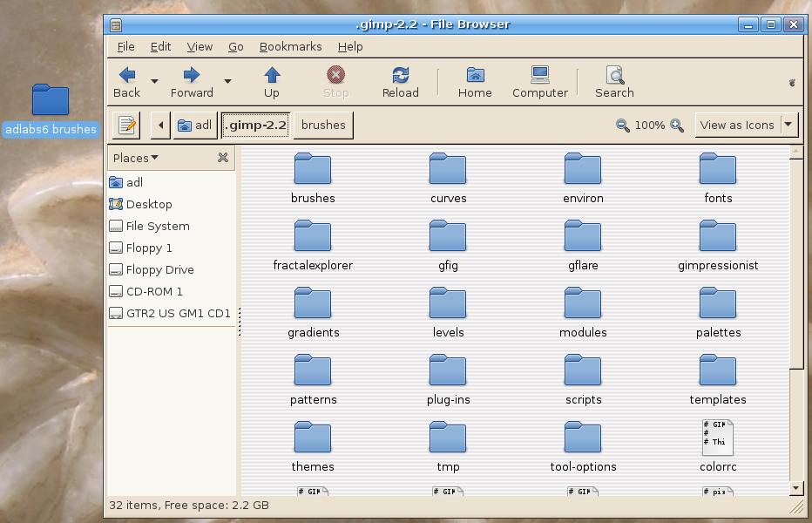The image size is (812, 523).
Task: Select the .gimp-2.2 path button
Action: coord(256,126)
